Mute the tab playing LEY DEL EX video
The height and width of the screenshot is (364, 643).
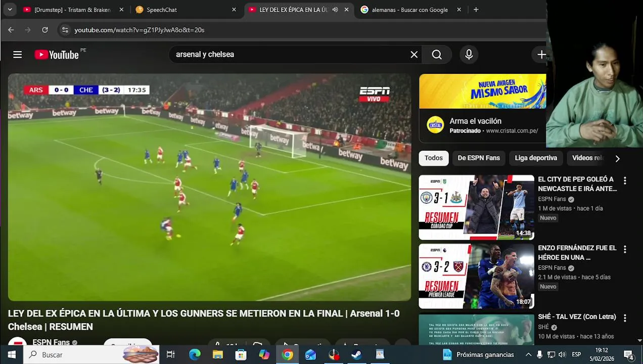[x=335, y=10]
